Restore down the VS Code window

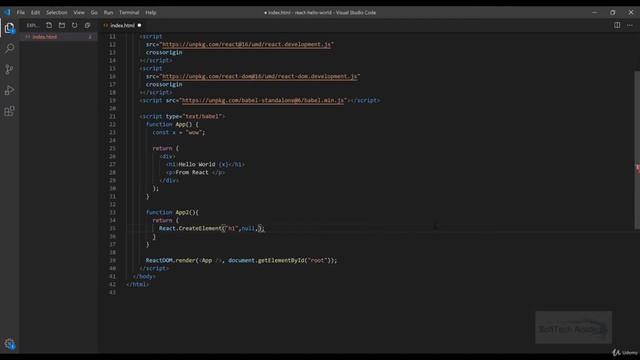pos(613,13)
